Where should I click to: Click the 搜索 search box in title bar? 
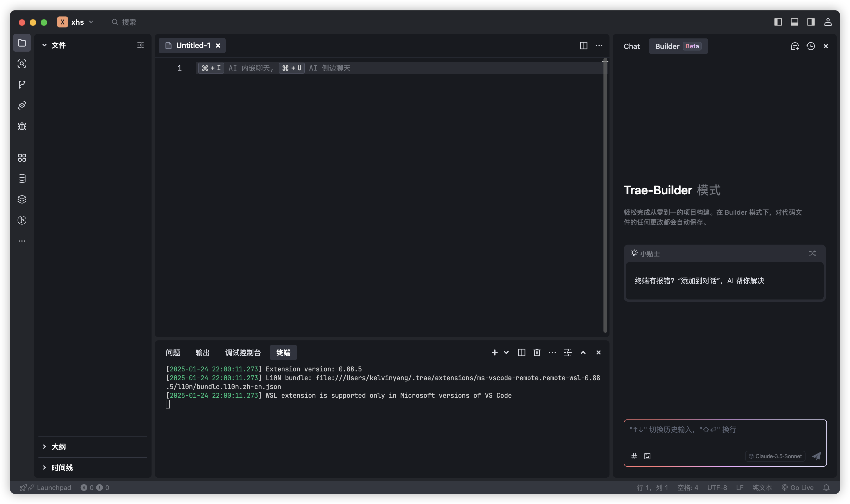(x=124, y=22)
